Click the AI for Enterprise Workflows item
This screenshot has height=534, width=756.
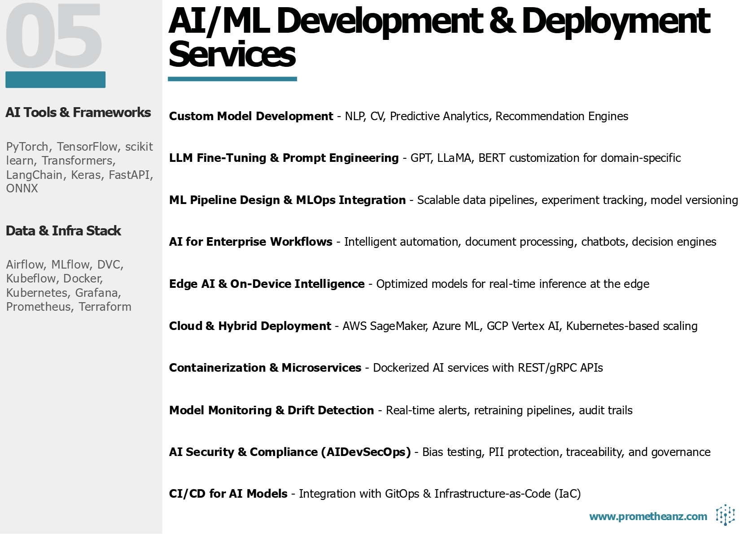pyautogui.click(x=442, y=242)
